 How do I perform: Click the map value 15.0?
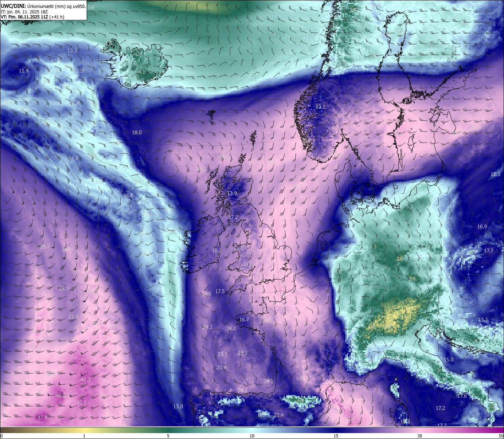tap(449, 360)
